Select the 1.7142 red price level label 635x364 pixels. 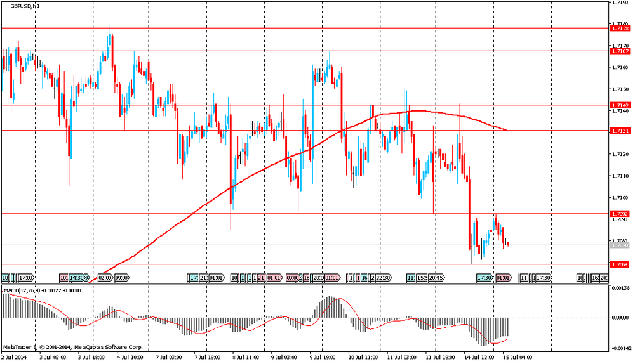tap(620, 105)
